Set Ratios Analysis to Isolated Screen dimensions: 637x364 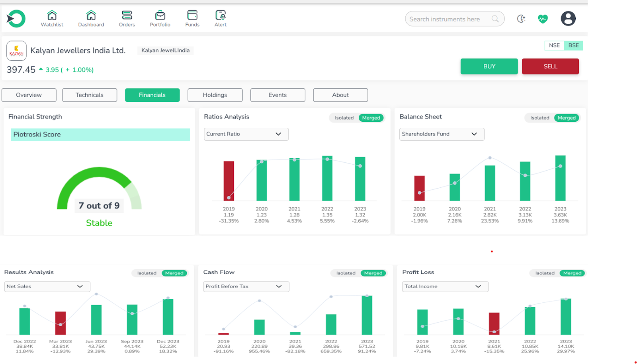click(x=344, y=118)
